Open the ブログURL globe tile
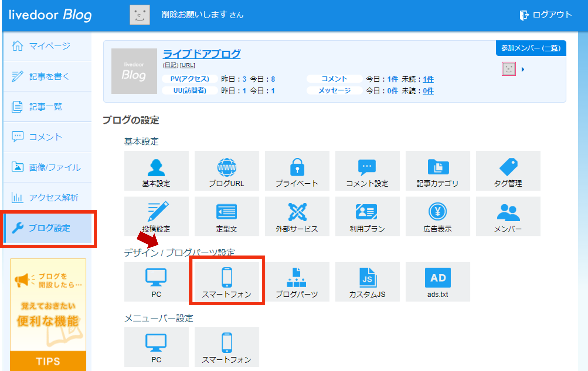The image size is (588, 371). tap(227, 171)
